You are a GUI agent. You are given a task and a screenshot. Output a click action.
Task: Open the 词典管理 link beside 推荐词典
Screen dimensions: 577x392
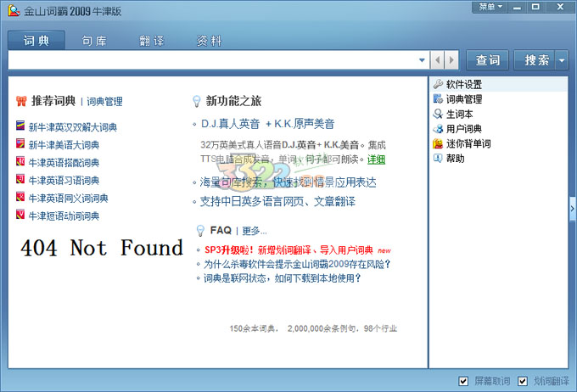[104, 102]
